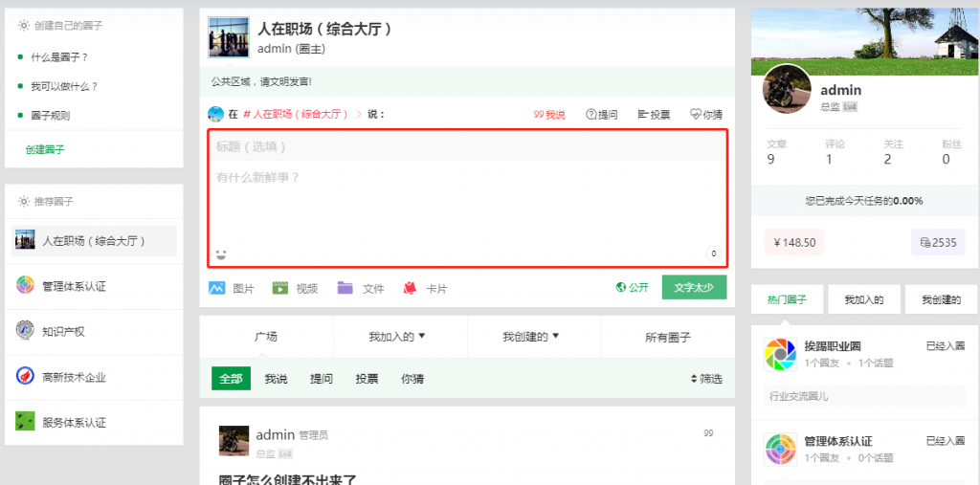Click the 人在职场 thumbnail in recommended circles
980x485 pixels.
25,241
